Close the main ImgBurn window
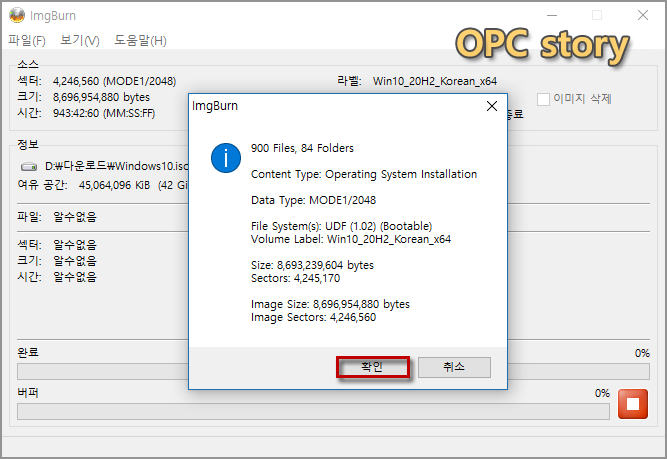Screen dimensions: 667x459 (643, 15)
